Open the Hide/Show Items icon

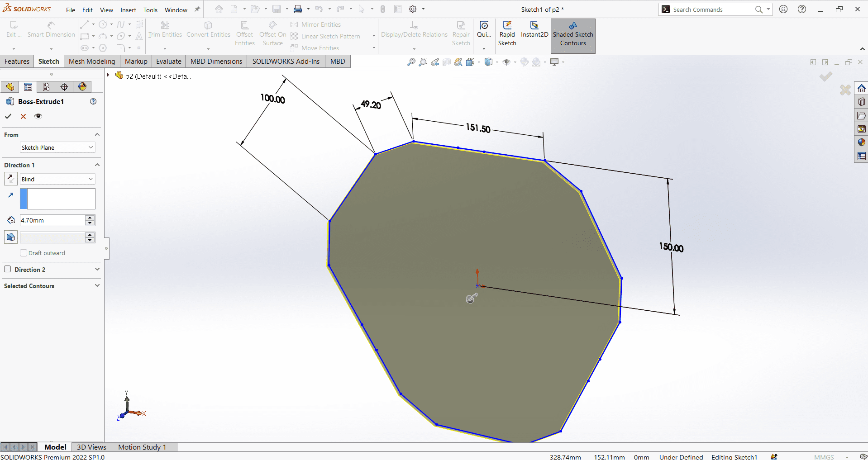pyautogui.click(x=506, y=62)
